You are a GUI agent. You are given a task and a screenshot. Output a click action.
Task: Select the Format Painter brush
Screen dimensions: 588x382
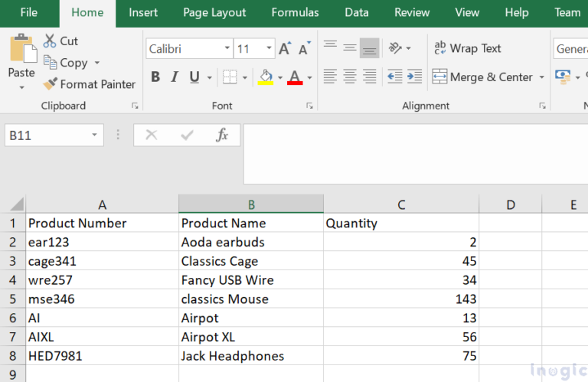click(51, 84)
